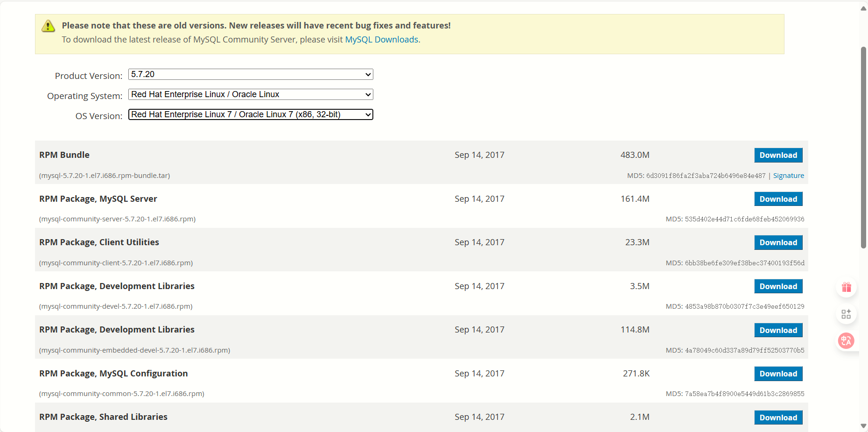
Task: Open the Product Version 5.7.20 dropdown
Action: click(251, 74)
